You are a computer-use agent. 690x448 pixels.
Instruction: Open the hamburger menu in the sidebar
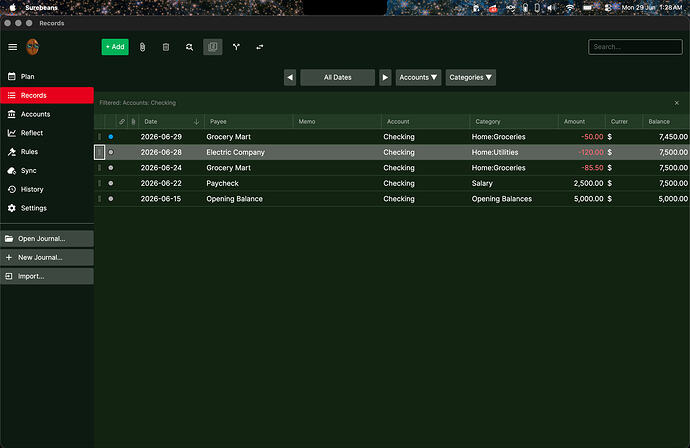tap(13, 47)
